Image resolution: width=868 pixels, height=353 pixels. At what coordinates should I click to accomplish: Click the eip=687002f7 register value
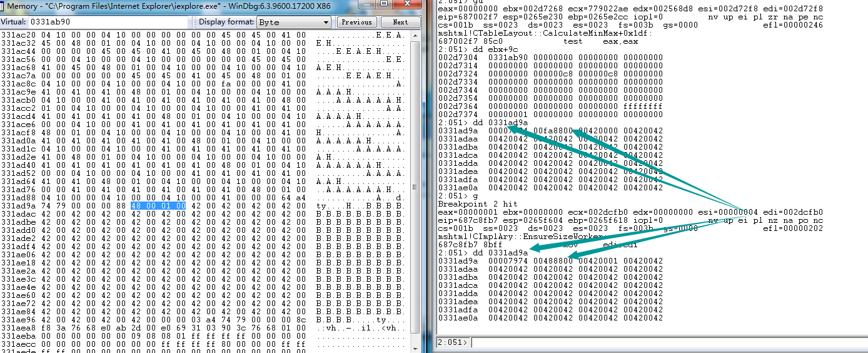(468, 18)
